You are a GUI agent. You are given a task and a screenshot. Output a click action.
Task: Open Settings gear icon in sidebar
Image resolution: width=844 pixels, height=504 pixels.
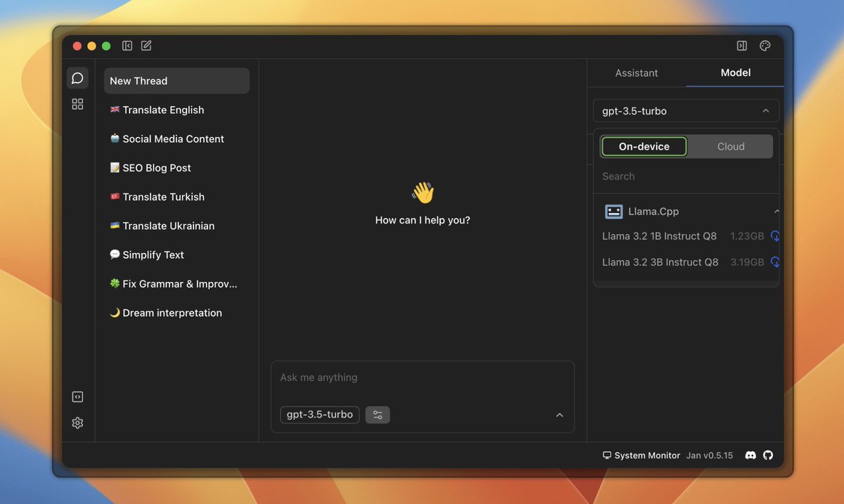pos(77,423)
